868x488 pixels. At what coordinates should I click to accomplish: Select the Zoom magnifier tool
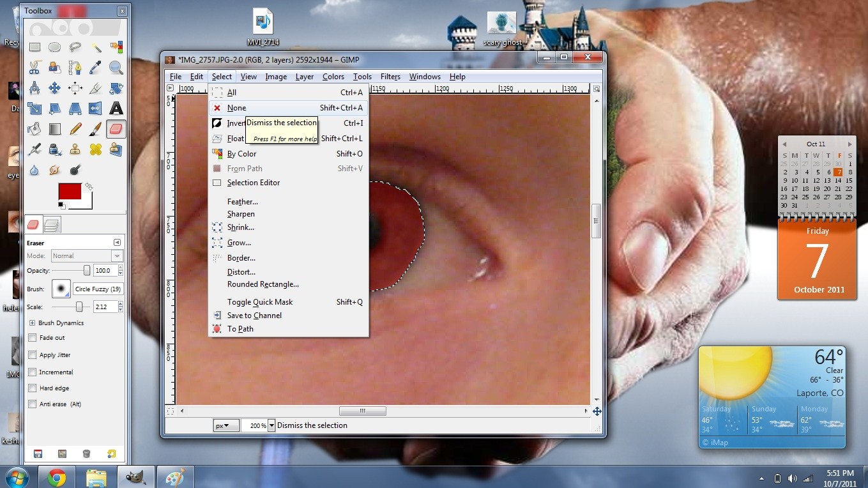(x=116, y=68)
